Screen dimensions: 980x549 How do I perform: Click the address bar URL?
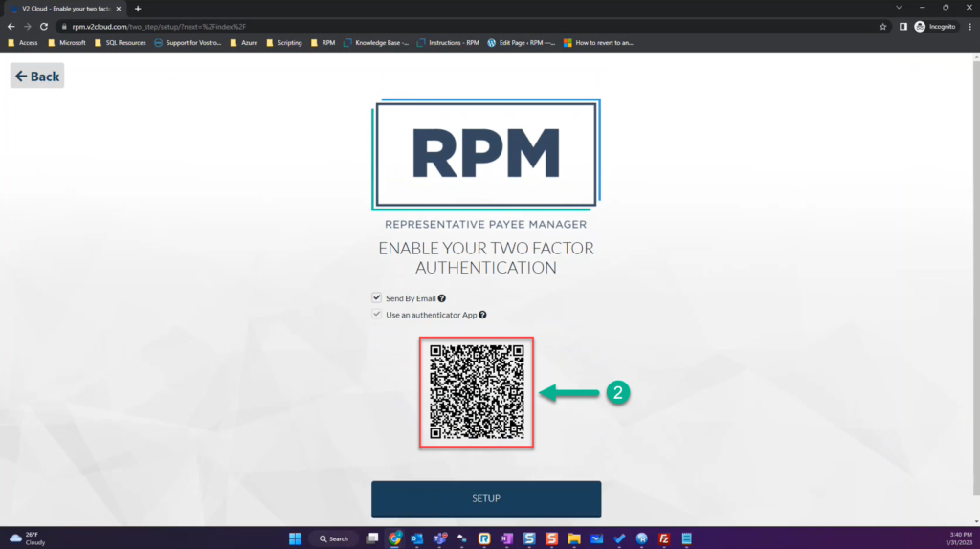tap(159, 27)
